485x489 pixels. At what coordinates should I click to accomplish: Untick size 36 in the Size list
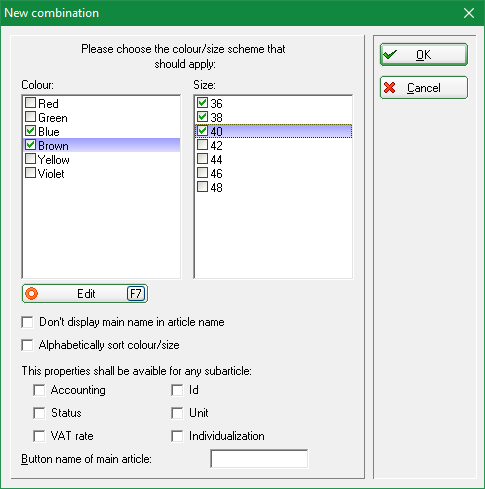pyautogui.click(x=202, y=103)
